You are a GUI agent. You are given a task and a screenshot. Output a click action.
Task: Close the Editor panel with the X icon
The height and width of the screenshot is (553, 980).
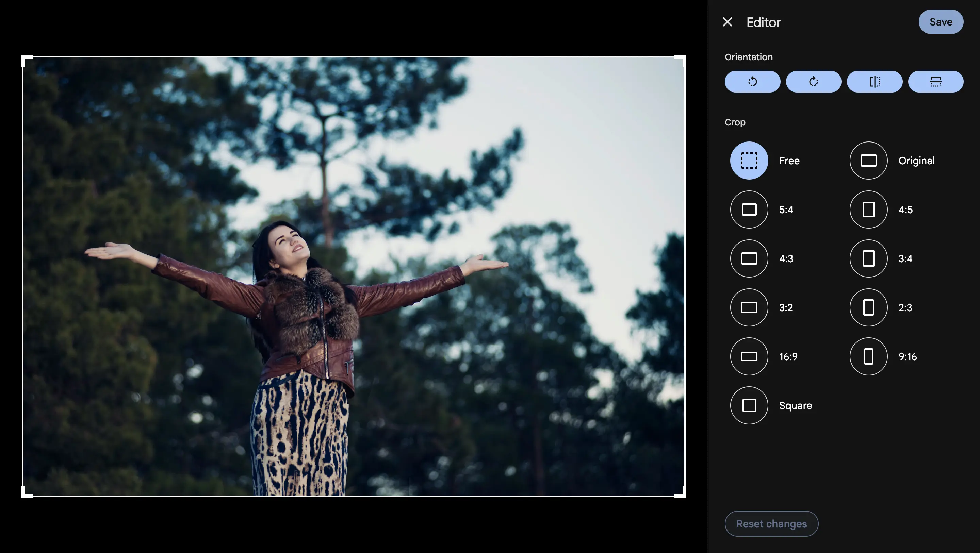[x=727, y=22]
